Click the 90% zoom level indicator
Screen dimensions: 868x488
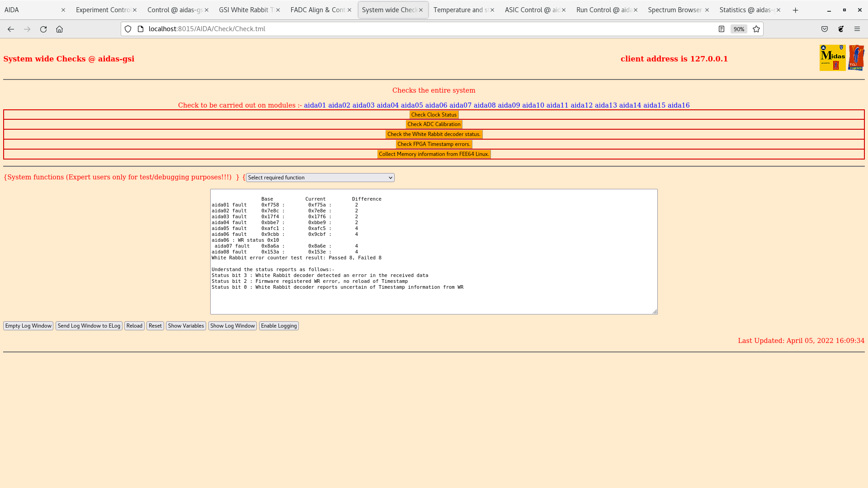(739, 29)
